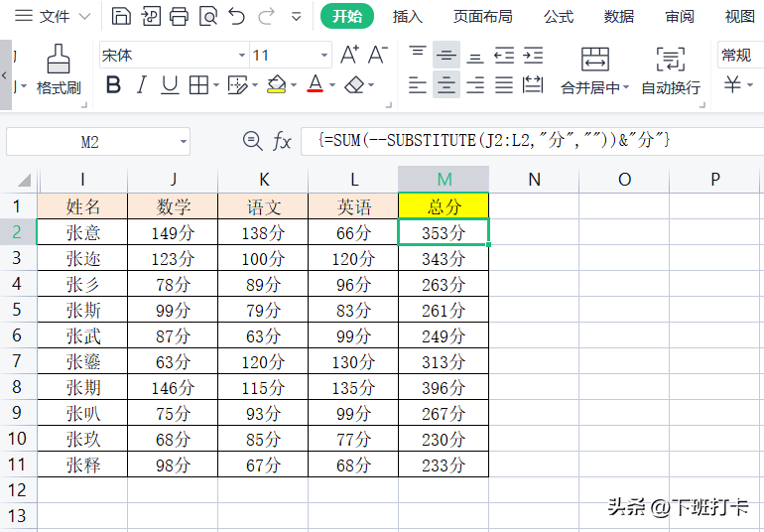Click the cell style draw icon
764x532 pixels.
[237, 84]
